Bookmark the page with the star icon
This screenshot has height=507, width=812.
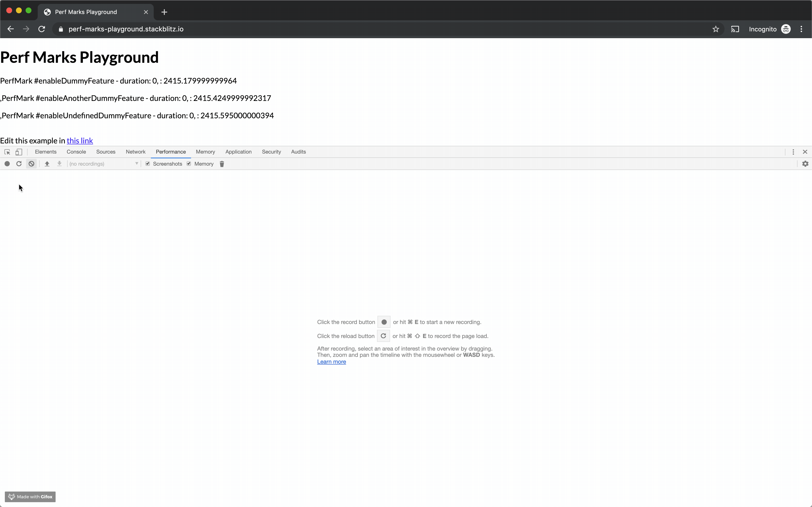click(x=716, y=29)
